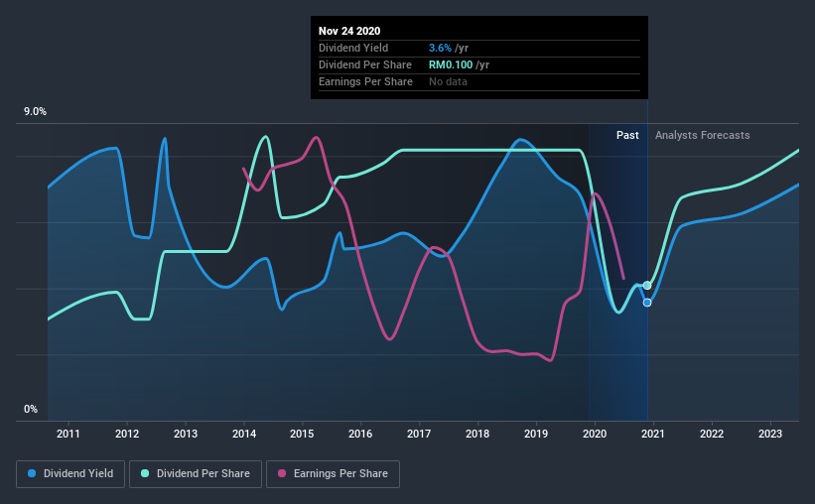Click the 2015 x-axis year label
This screenshot has height=504, width=815.
tap(302, 434)
